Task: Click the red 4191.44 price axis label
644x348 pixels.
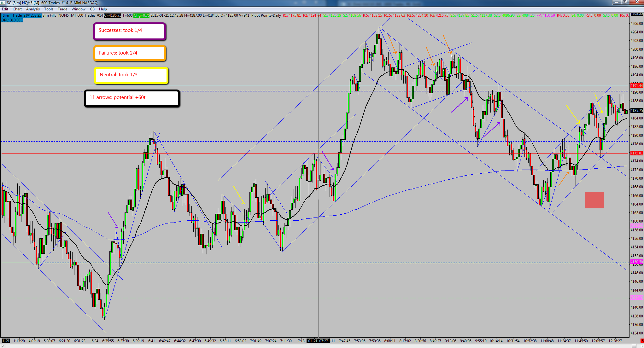Action: coord(636,86)
